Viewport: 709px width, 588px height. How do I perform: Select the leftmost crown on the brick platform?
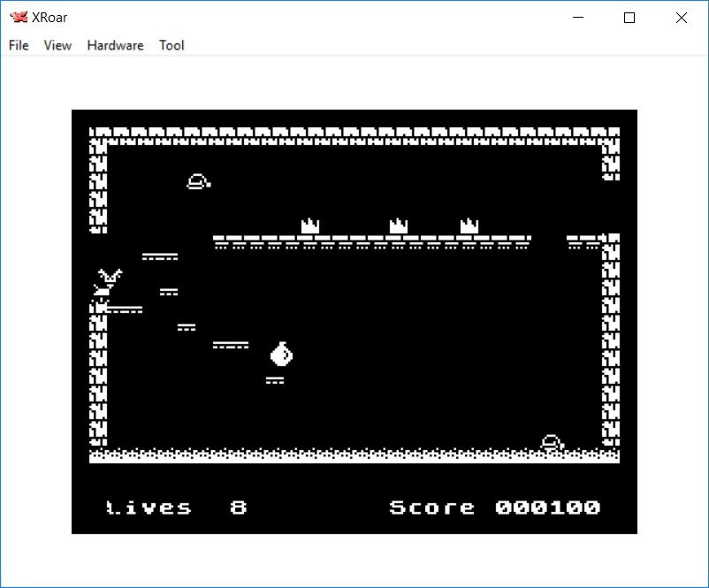(x=309, y=226)
